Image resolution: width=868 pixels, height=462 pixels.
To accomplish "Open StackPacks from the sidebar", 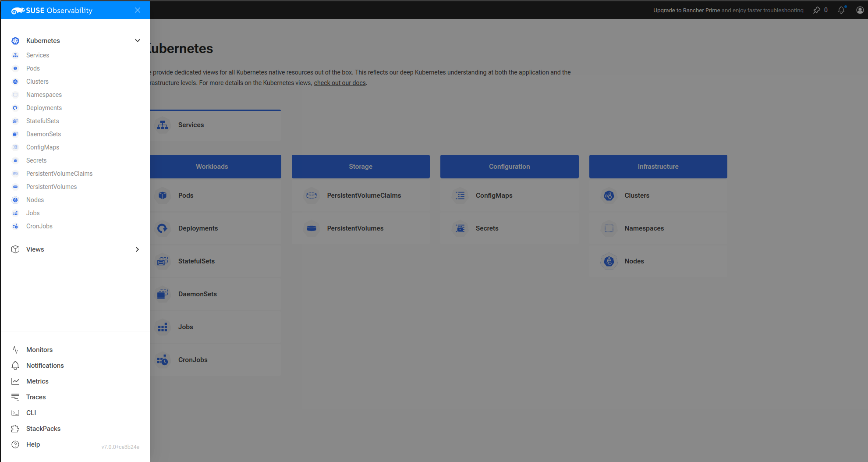I will [43, 428].
